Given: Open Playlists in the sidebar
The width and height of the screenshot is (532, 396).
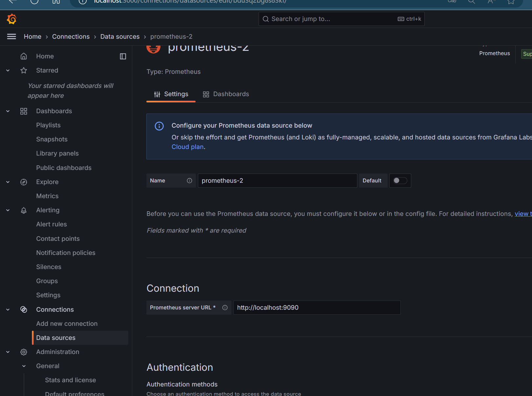Looking at the screenshot, I should (x=48, y=125).
